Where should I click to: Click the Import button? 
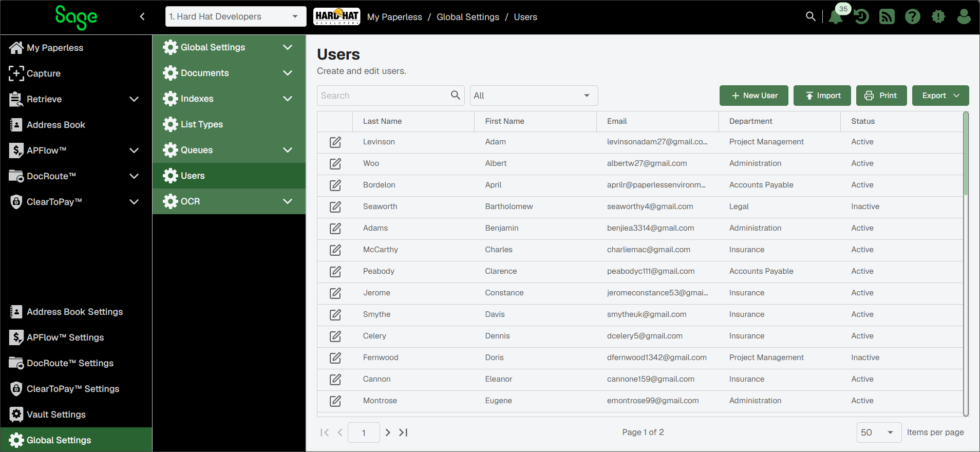coord(822,96)
